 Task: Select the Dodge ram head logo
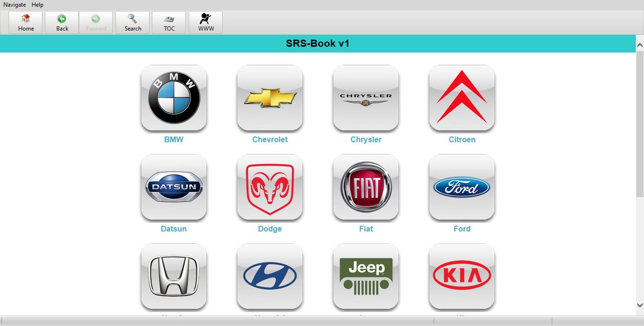(x=270, y=187)
